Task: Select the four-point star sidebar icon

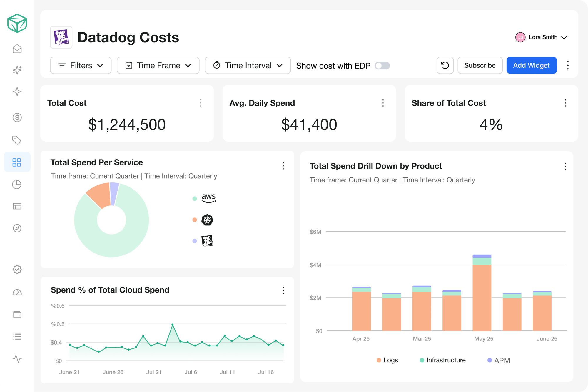Action: (x=17, y=92)
